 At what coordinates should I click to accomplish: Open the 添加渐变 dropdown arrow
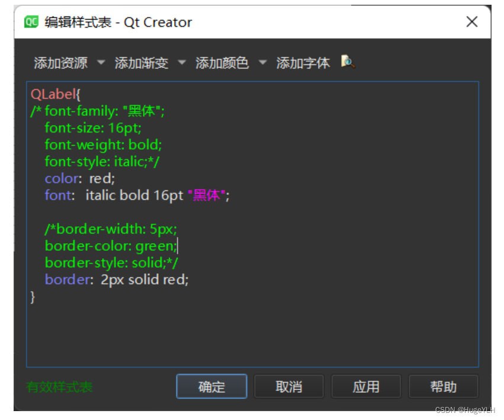click(182, 62)
